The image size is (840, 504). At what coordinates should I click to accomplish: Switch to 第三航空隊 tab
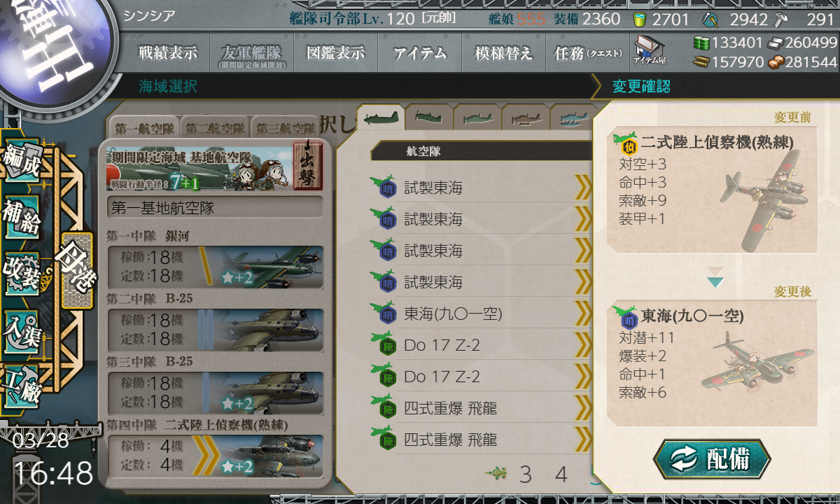[x=284, y=129]
